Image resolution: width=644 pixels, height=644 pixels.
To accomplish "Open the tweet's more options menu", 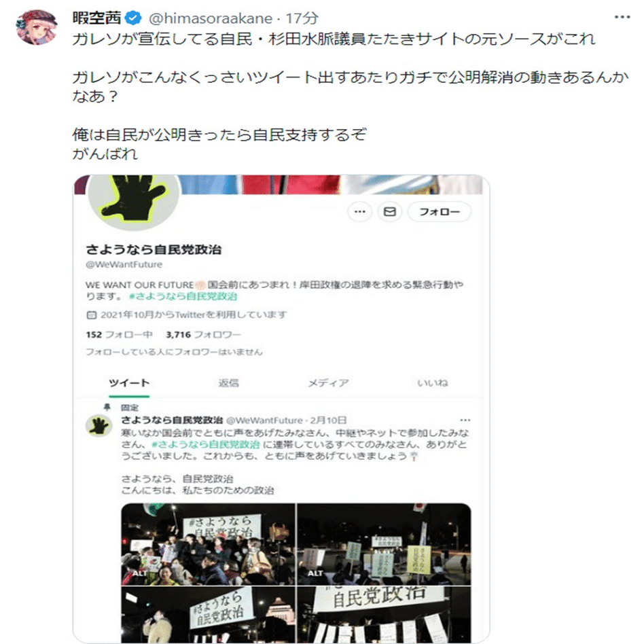I will pos(622,17).
